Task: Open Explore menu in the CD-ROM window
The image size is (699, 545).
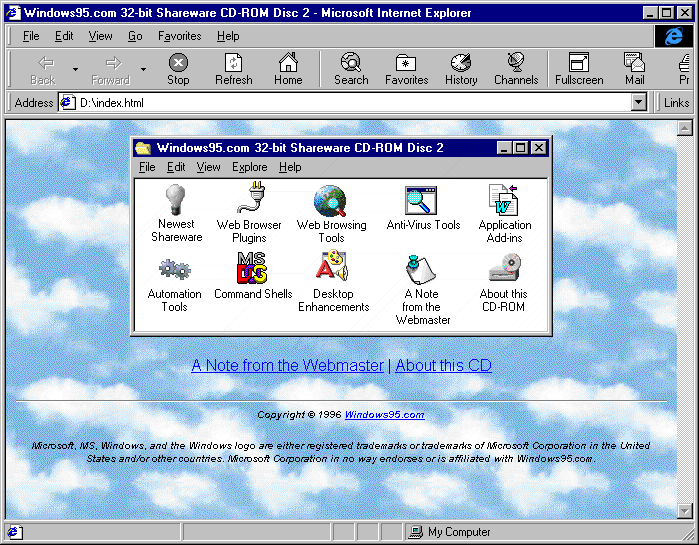Action: pos(250,167)
